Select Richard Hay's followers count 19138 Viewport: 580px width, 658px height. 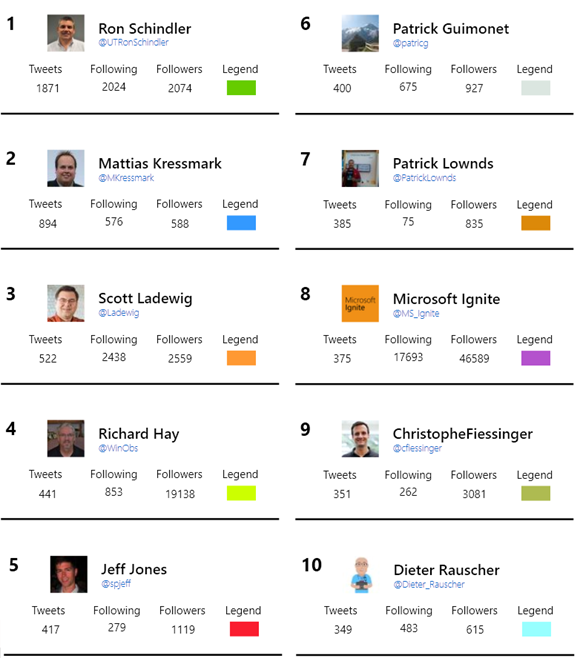coord(180,494)
